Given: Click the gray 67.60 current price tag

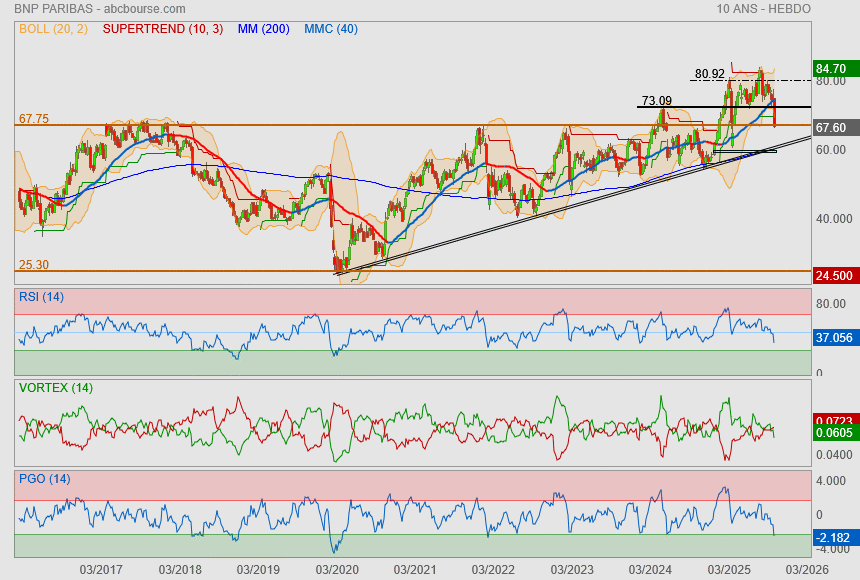Looking at the screenshot, I should 832,128.
